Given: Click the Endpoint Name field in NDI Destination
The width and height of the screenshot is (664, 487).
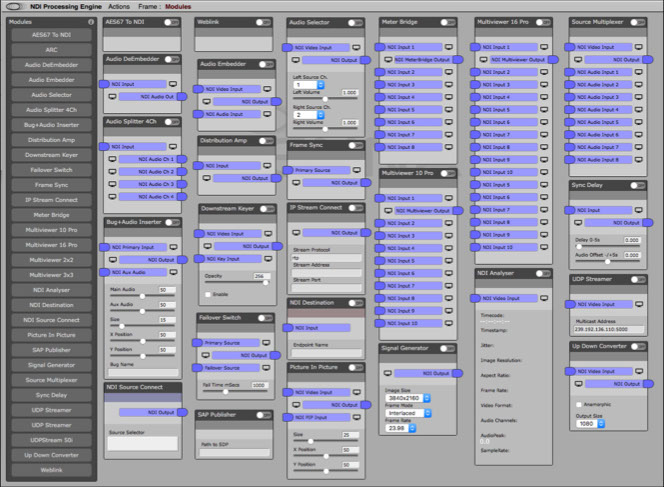Looking at the screenshot, I should point(326,353).
